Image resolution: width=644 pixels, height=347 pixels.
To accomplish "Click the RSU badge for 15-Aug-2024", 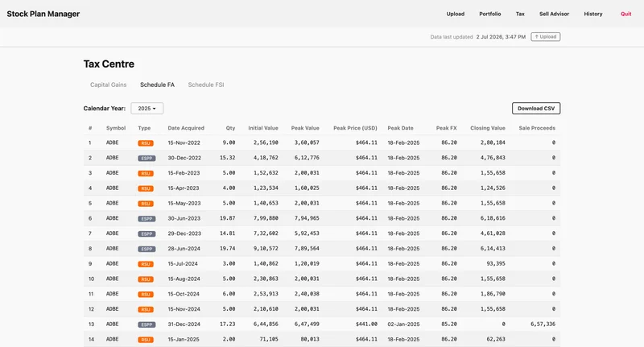I will [146, 279].
